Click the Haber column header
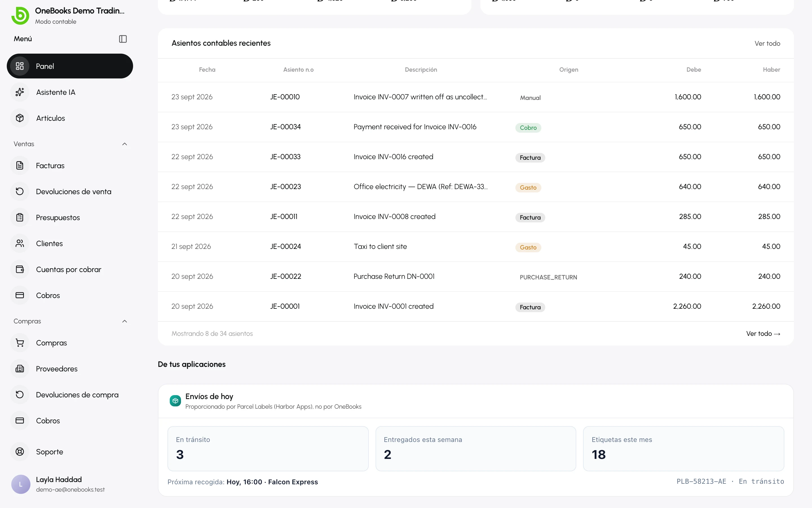The width and height of the screenshot is (812, 508). [771, 69]
